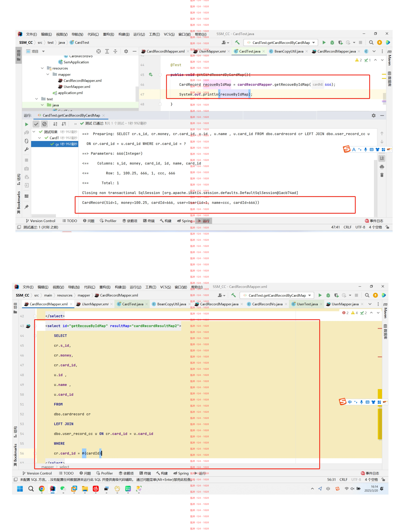Viewport: 399px width, 532px height.
Task: Print the console output
Action: [382, 167]
